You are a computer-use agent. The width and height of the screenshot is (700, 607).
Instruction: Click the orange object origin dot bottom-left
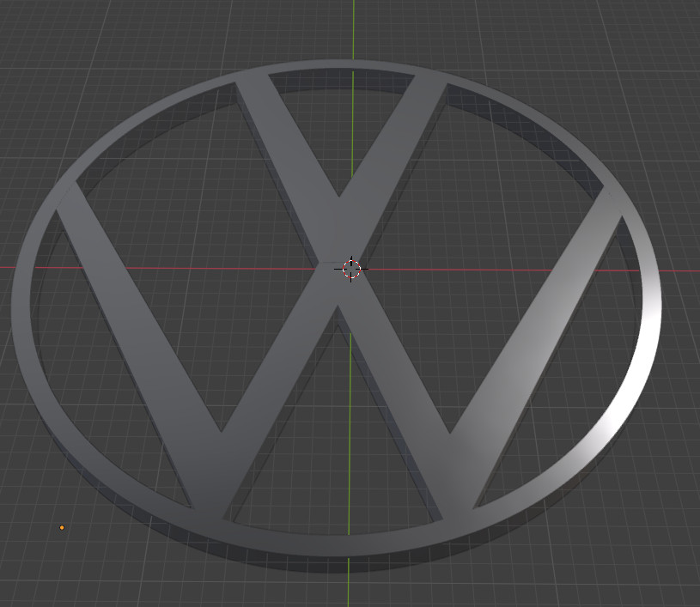click(x=61, y=525)
